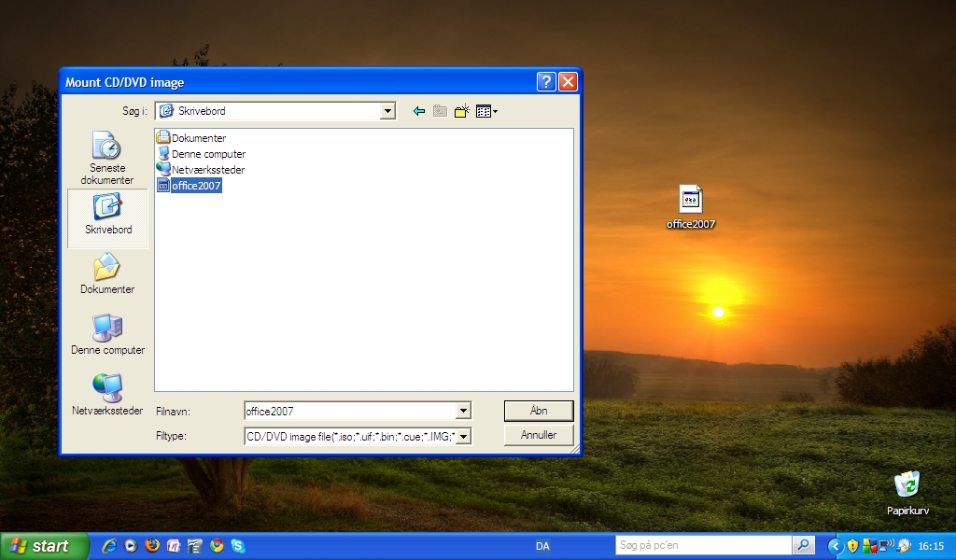Image resolution: width=956 pixels, height=560 pixels.
Task: Go to Seneste dokumenter in the places bar
Action: tap(106, 157)
